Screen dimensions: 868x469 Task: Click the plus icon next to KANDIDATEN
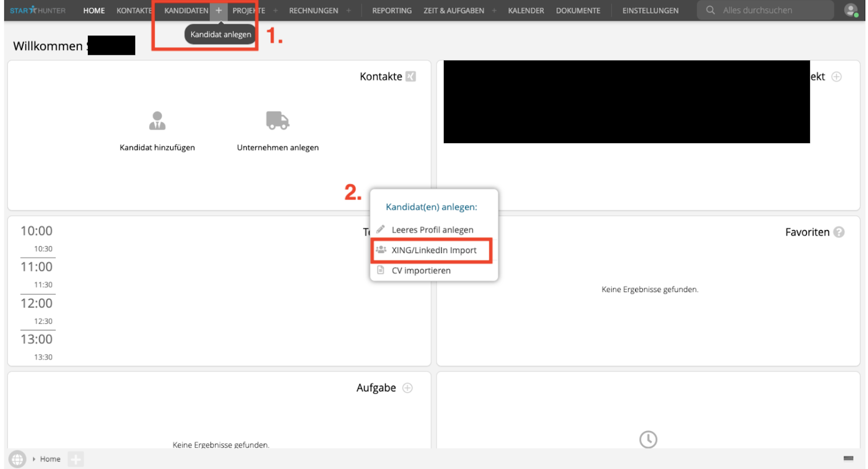219,10
